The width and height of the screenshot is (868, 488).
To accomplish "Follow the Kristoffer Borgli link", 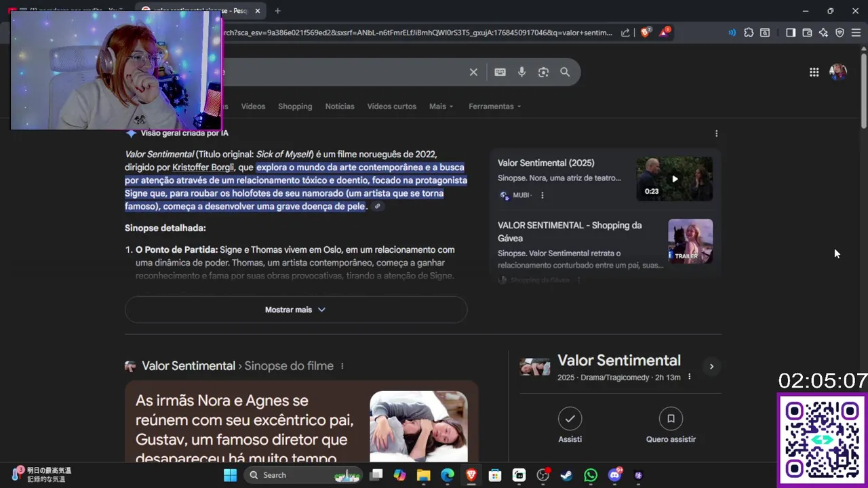I will click(203, 167).
